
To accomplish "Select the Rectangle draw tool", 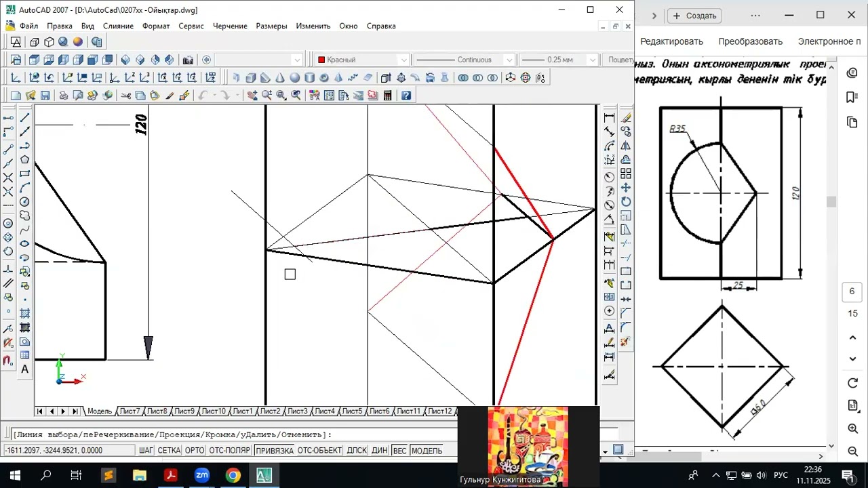I will (x=24, y=174).
